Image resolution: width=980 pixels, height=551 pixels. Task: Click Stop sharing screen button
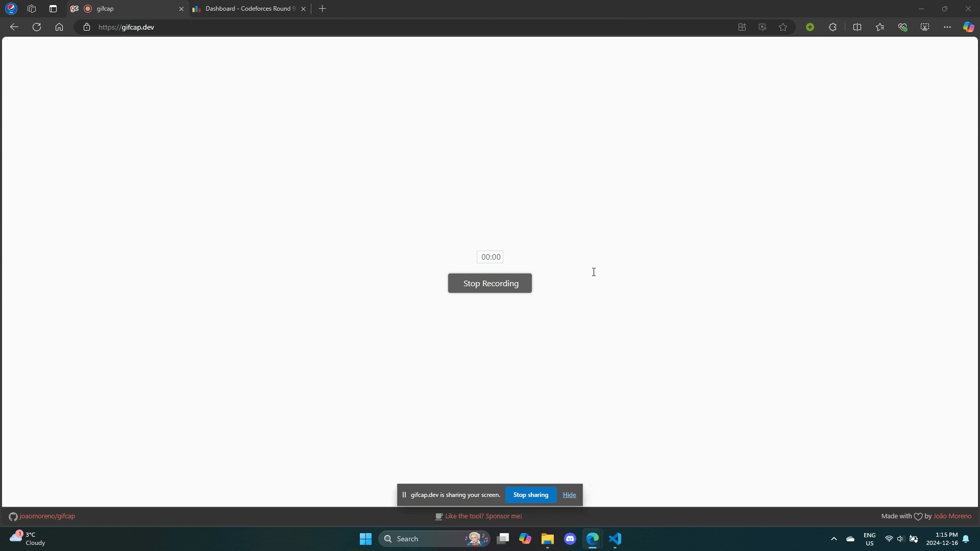(531, 494)
